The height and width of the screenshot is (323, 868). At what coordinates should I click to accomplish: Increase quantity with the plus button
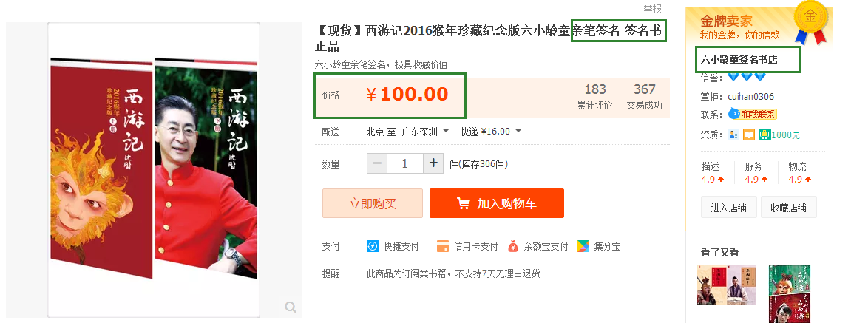pos(433,163)
